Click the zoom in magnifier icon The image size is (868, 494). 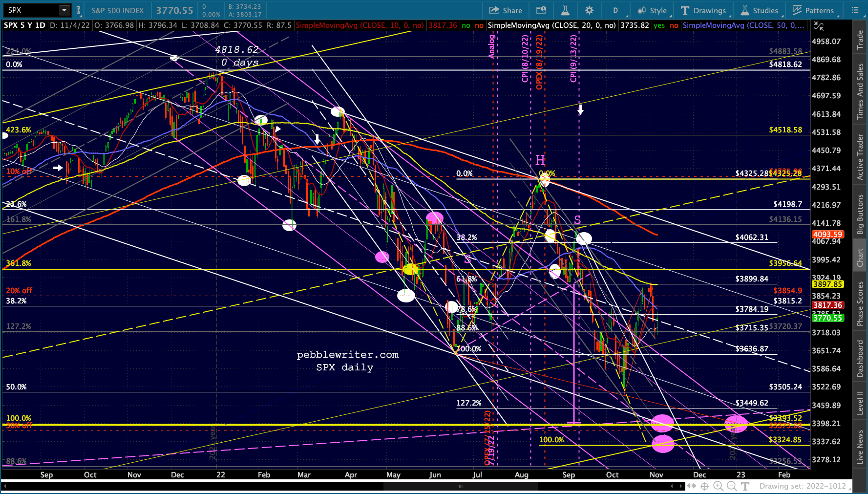718,486
